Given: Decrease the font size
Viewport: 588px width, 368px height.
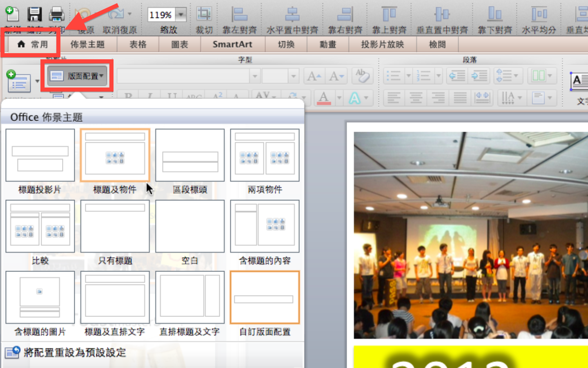Looking at the screenshot, I should [336, 76].
